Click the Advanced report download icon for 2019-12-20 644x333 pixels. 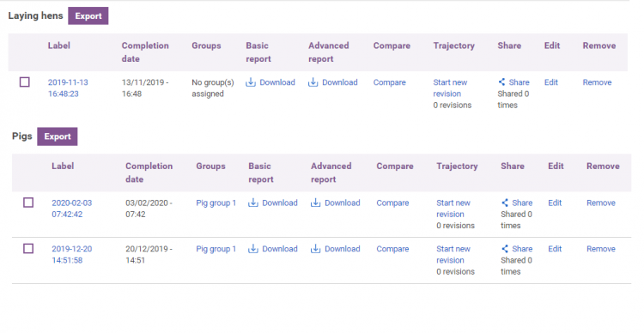(x=315, y=249)
